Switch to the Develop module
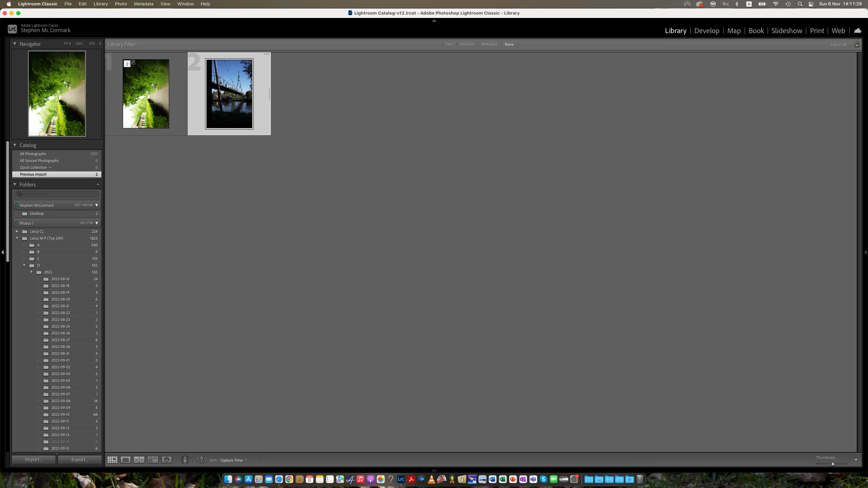Viewport: 868px width, 488px height. click(x=707, y=30)
